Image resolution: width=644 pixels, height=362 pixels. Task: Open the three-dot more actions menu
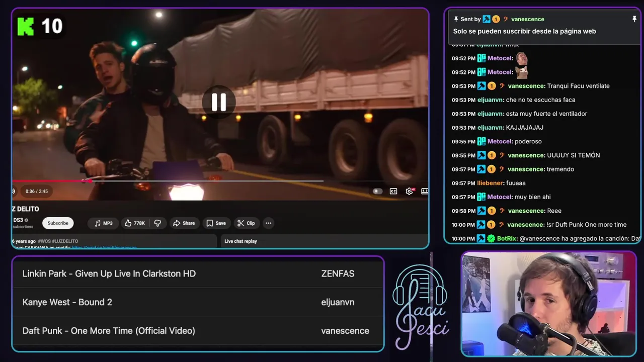(x=269, y=223)
